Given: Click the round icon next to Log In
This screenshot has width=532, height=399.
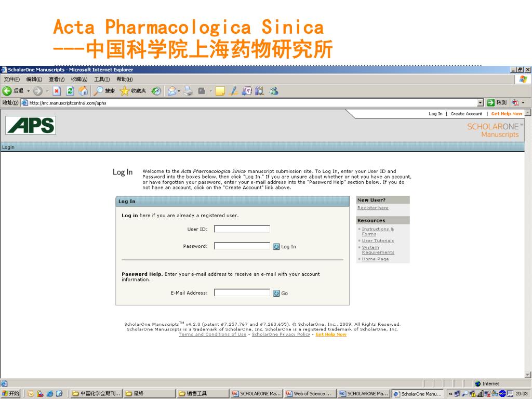Looking at the screenshot, I should 276,247.
